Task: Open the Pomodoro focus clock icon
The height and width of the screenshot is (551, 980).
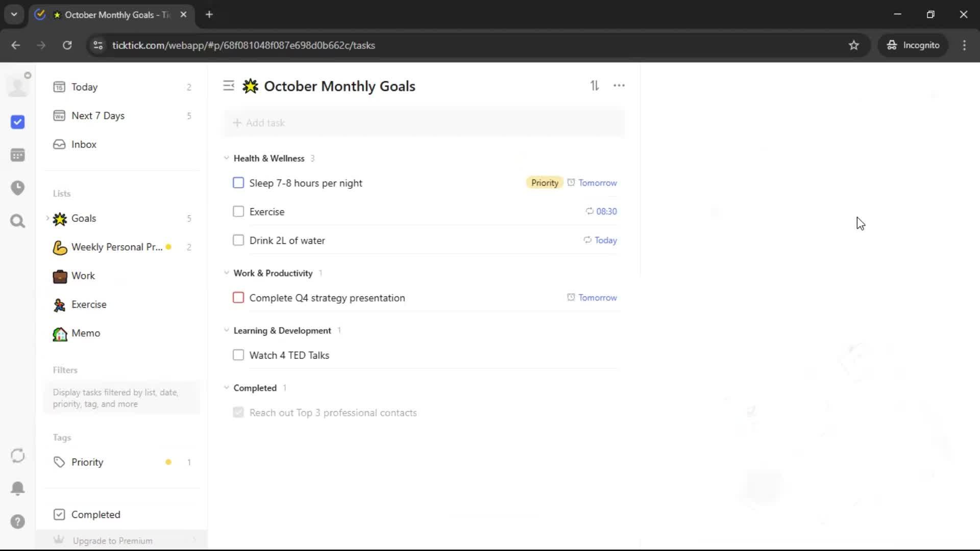Action: tap(18, 188)
